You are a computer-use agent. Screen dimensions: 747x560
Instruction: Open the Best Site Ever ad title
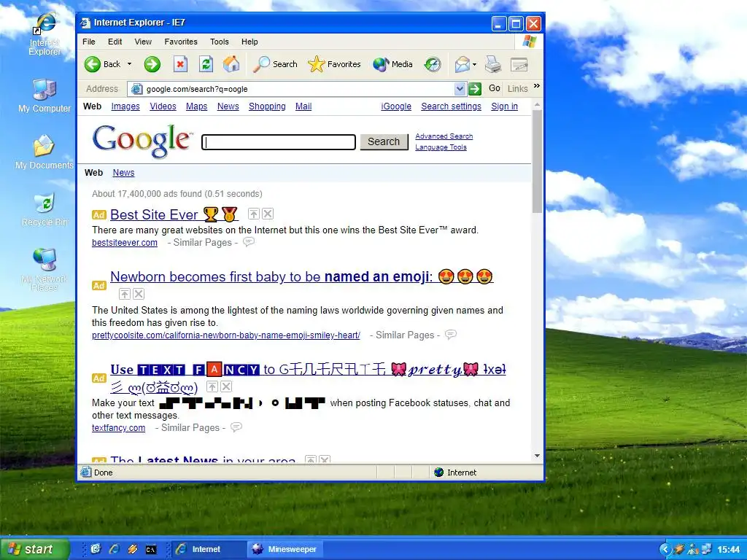pyautogui.click(x=174, y=215)
